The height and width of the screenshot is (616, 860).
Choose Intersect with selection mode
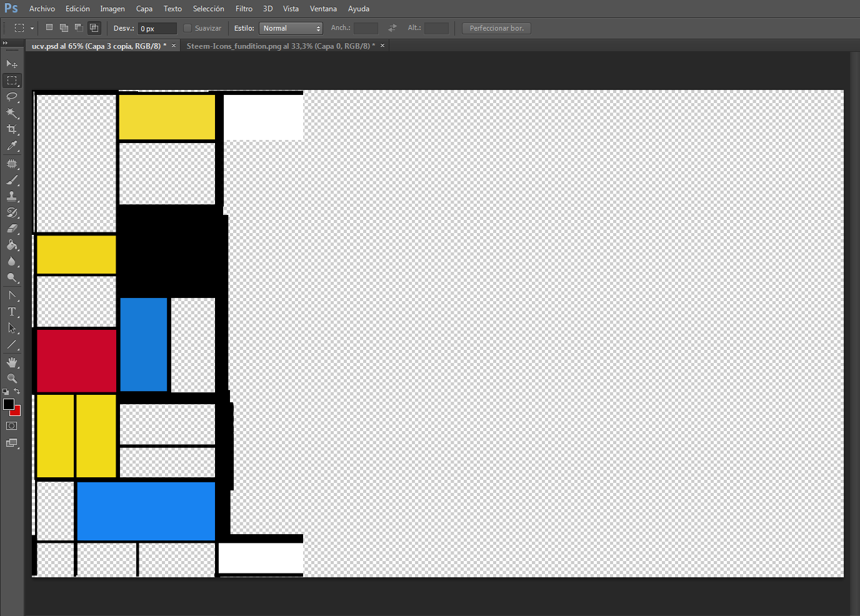[94, 27]
